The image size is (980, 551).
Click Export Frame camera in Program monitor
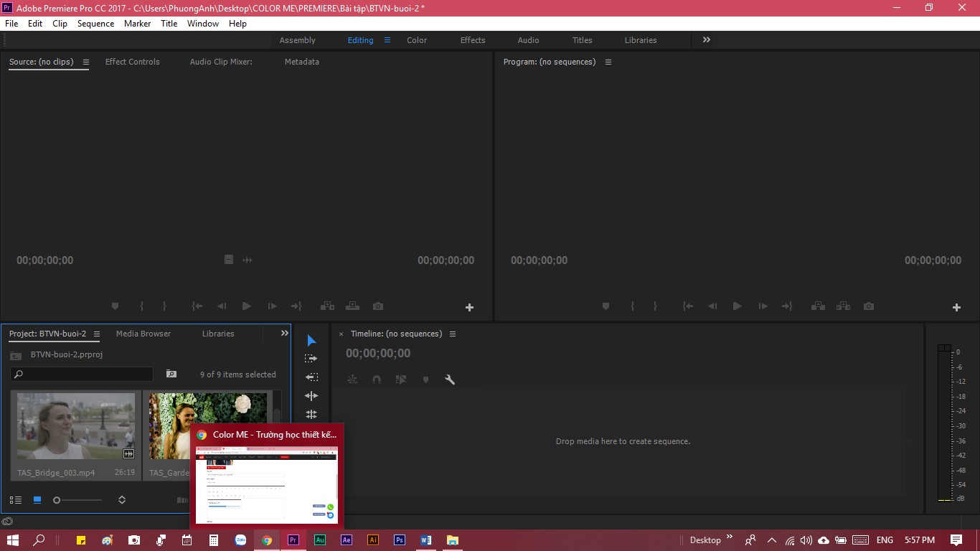pyautogui.click(x=869, y=306)
